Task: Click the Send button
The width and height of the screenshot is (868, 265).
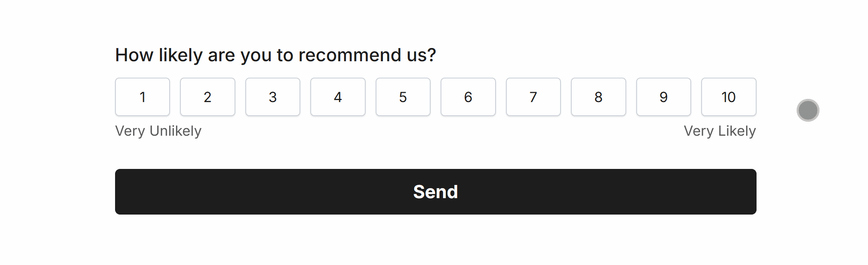Action: [436, 192]
